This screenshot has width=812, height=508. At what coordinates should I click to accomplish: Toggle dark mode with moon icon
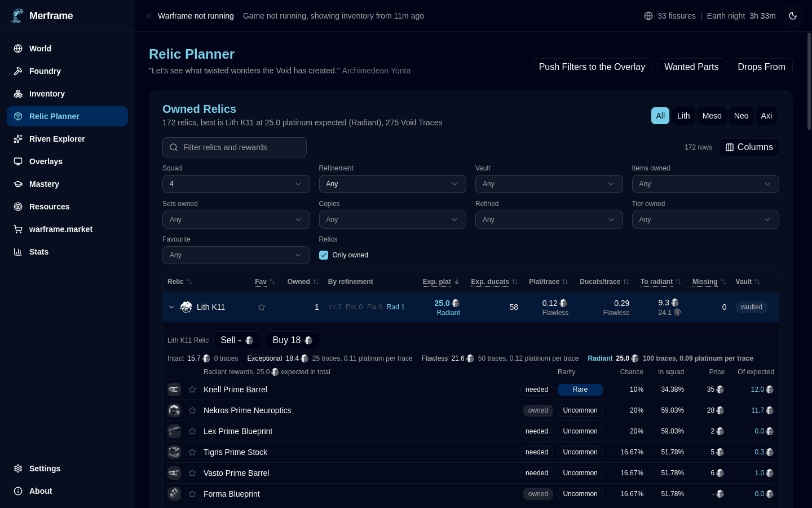coord(793,16)
